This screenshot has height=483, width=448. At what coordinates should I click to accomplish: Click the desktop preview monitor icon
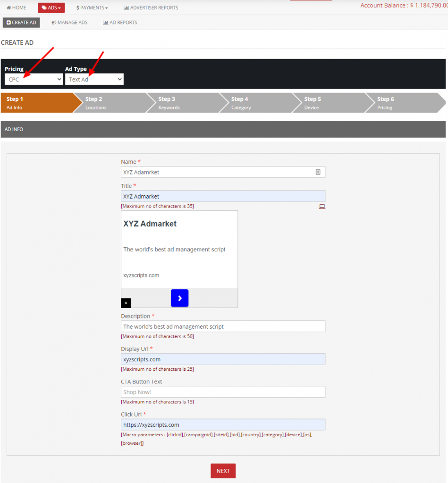322,206
